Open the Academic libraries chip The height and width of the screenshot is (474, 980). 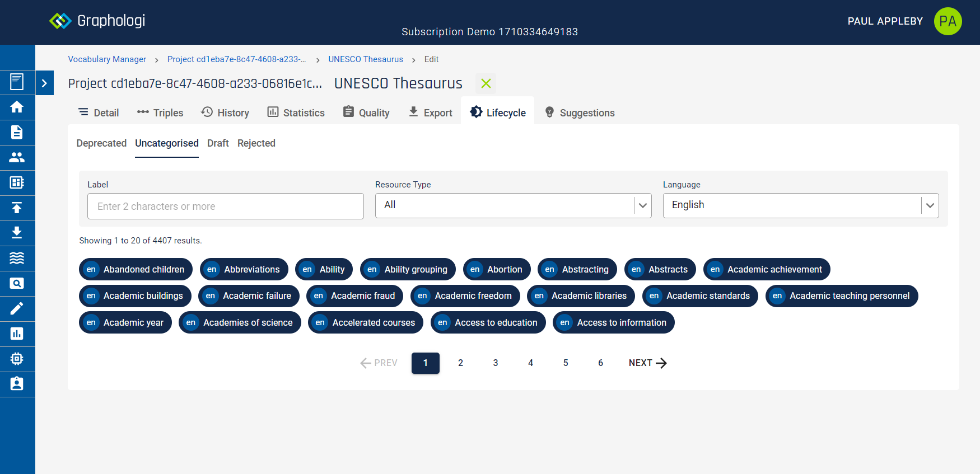[581, 295]
